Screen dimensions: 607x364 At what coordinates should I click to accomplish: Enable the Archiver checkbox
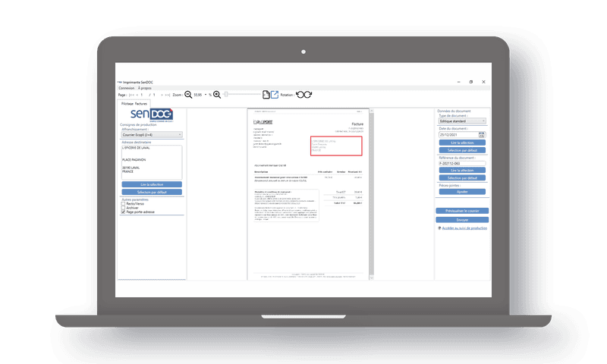pos(123,208)
